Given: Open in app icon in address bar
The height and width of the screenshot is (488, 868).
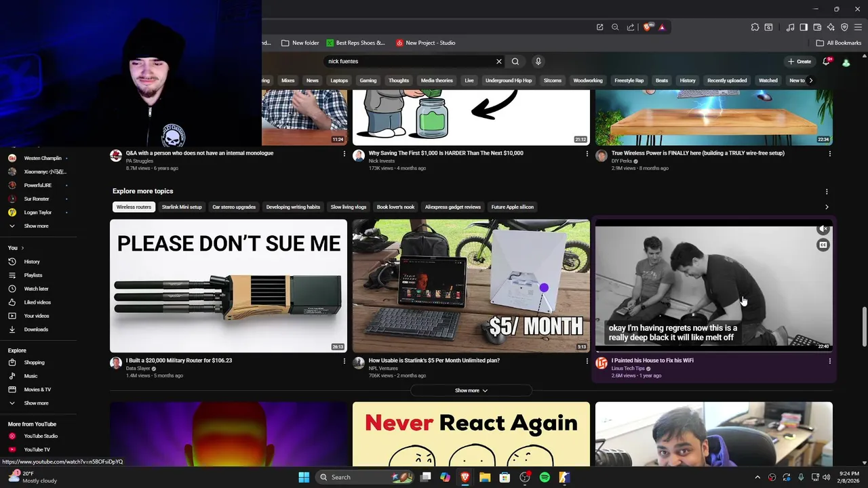Looking at the screenshot, I should pos(599,27).
